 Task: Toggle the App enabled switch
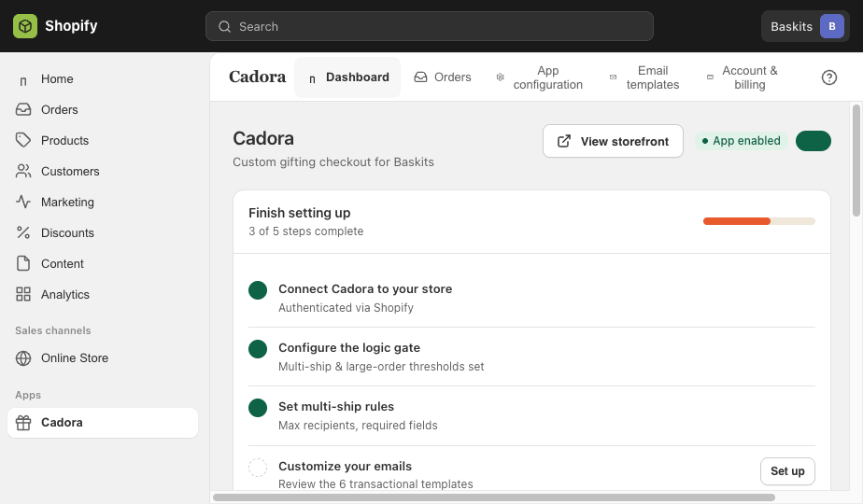[x=813, y=141]
